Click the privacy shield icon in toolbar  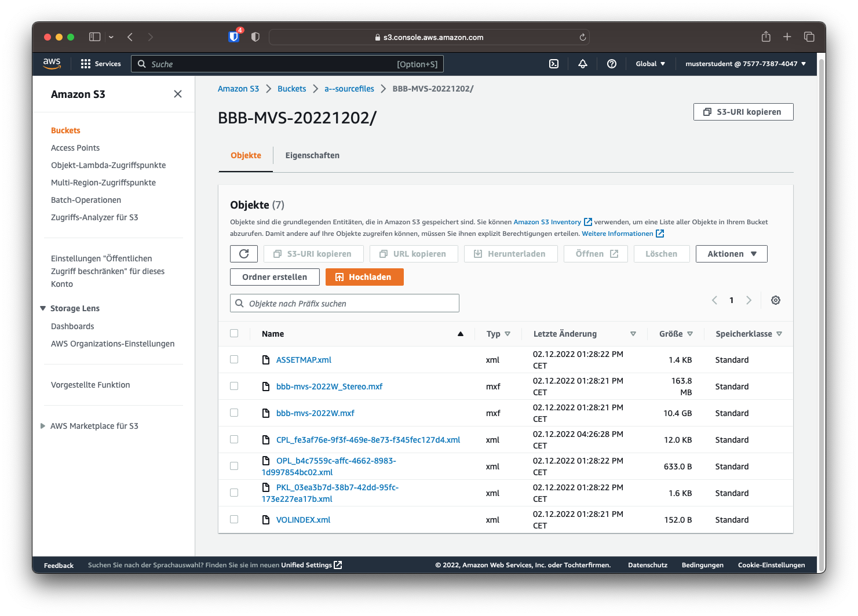[x=255, y=37]
